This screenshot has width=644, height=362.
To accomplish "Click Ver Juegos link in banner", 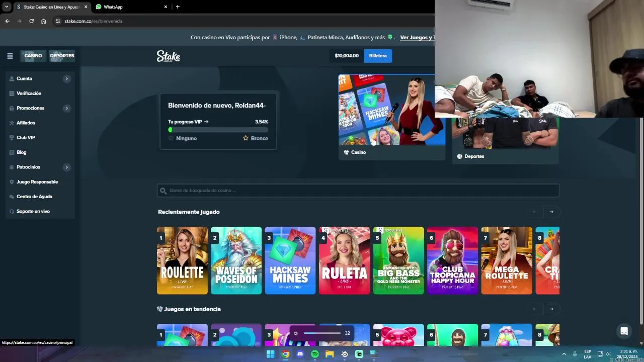I will [x=417, y=38].
